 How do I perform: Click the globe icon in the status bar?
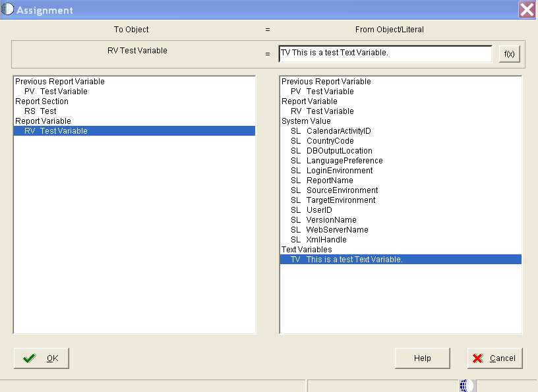coord(467,385)
